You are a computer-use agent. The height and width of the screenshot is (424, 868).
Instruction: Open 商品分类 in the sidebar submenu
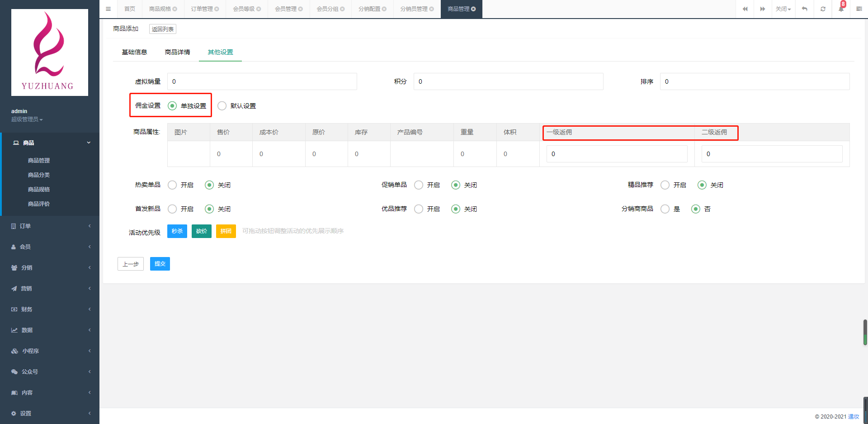pos(39,175)
